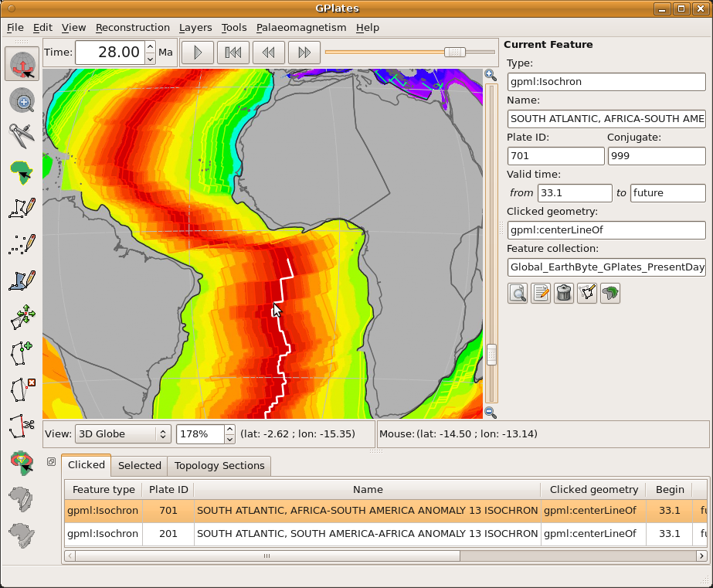
Task: Open the Help menu
Action: point(368,28)
